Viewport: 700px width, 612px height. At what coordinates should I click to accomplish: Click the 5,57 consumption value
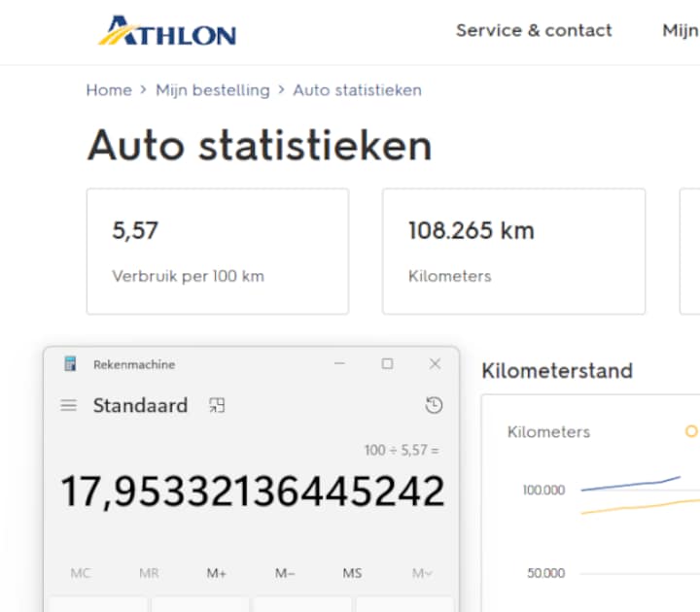click(135, 230)
